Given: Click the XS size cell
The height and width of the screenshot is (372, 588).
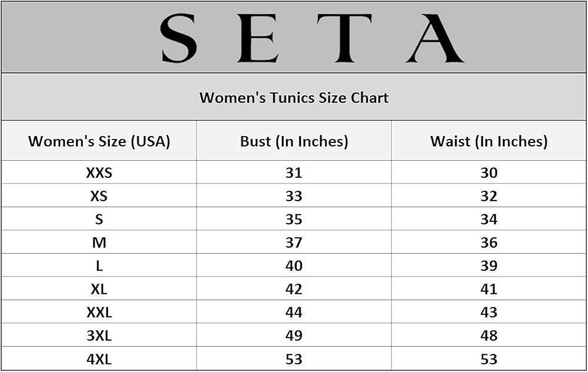Looking at the screenshot, I should coord(99,196).
